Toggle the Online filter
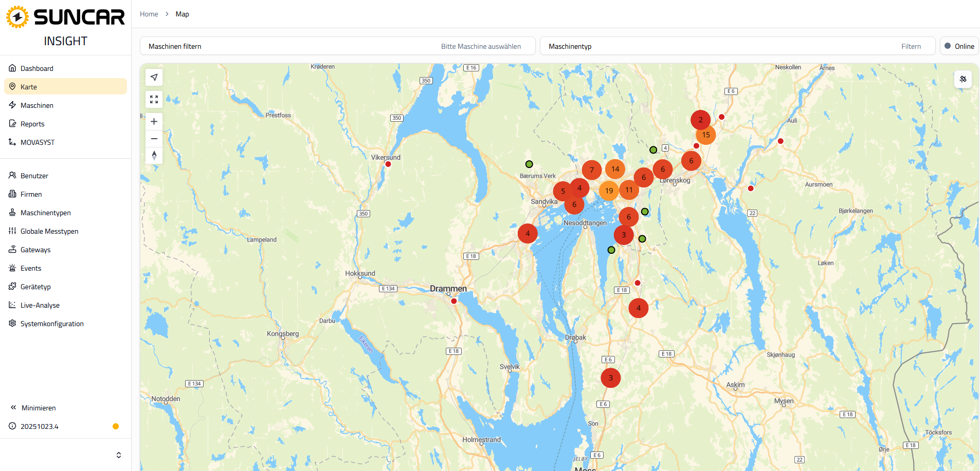Screen dimensions: 980x471 [x=959, y=46]
